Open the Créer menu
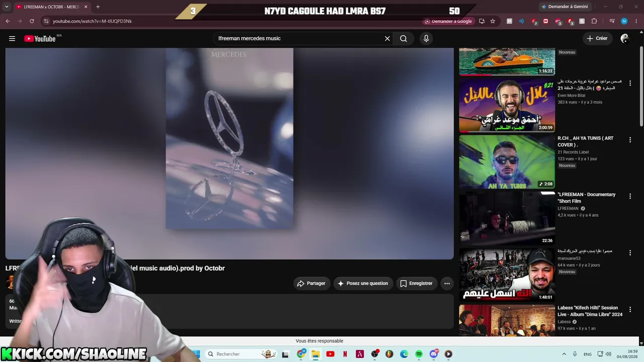644x362 pixels. pyautogui.click(x=597, y=38)
